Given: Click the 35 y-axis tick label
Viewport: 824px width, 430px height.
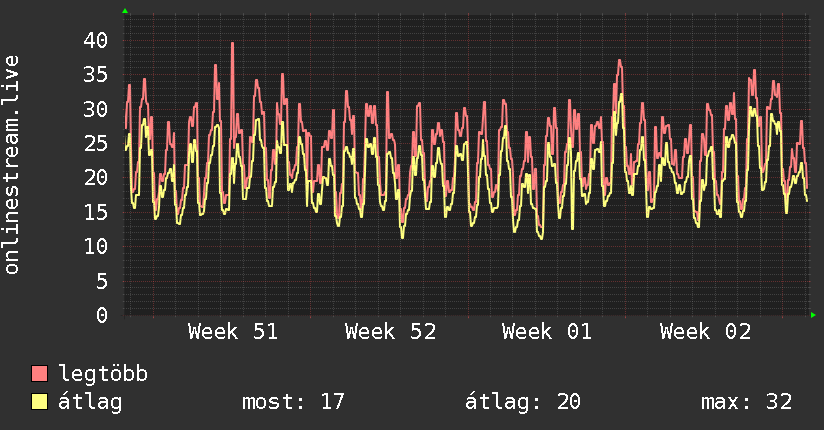Looking at the screenshot, I should click(x=96, y=75).
